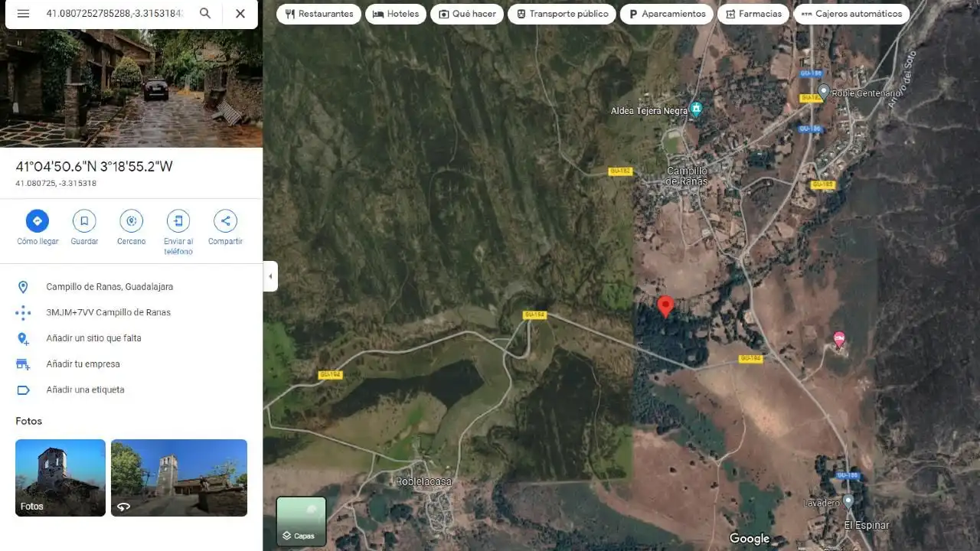Click the add missing place pin icon

click(x=23, y=338)
